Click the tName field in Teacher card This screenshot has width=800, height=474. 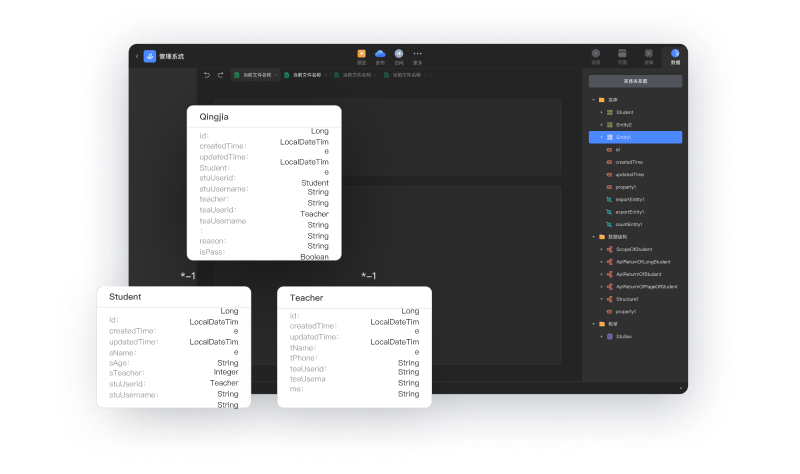tap(303, 348)
